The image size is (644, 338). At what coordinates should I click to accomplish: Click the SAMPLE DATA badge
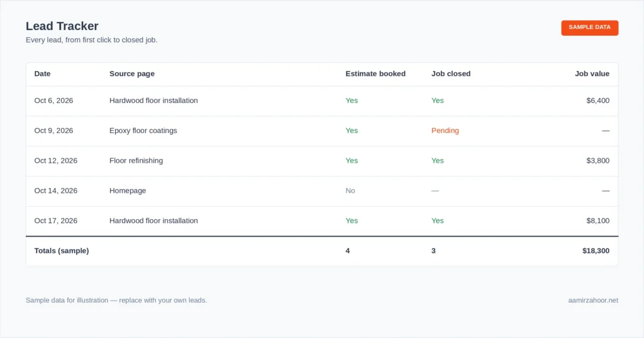589,28
